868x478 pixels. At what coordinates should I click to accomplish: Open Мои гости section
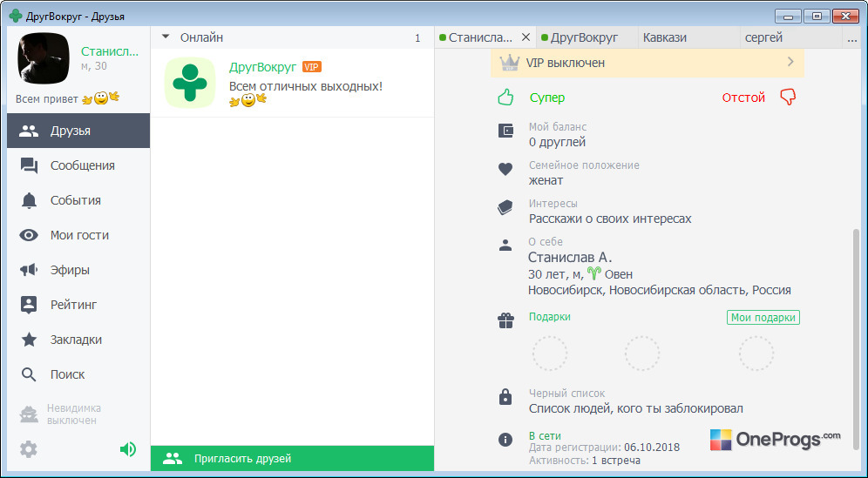78,235
